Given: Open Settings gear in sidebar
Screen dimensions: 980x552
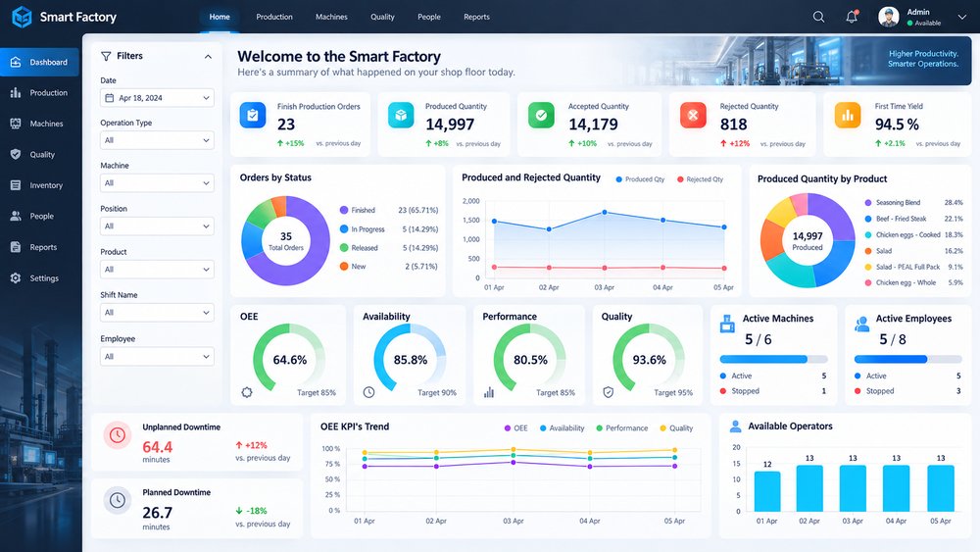Looking at the screenshot, I should click(x=16, y=278).
